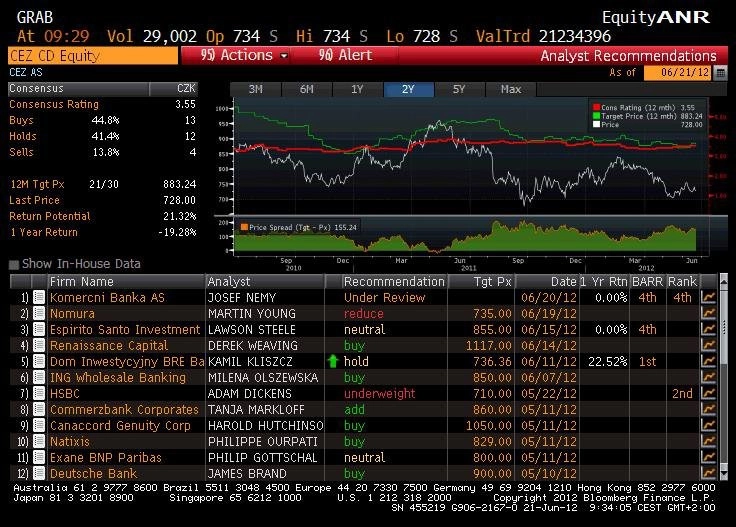Viewport: 736px width, 527px height.
Task: Open chart icon for Espirito Santo row
Action: coord(708,329)
